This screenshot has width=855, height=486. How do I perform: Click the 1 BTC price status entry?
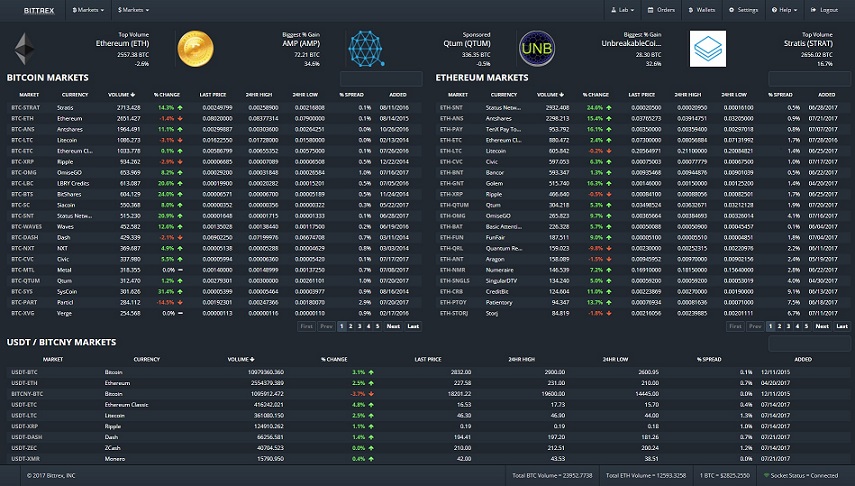[724, 476]
